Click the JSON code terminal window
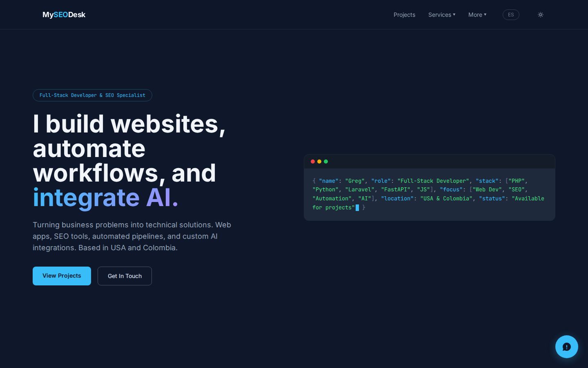 tap(430, 187)
